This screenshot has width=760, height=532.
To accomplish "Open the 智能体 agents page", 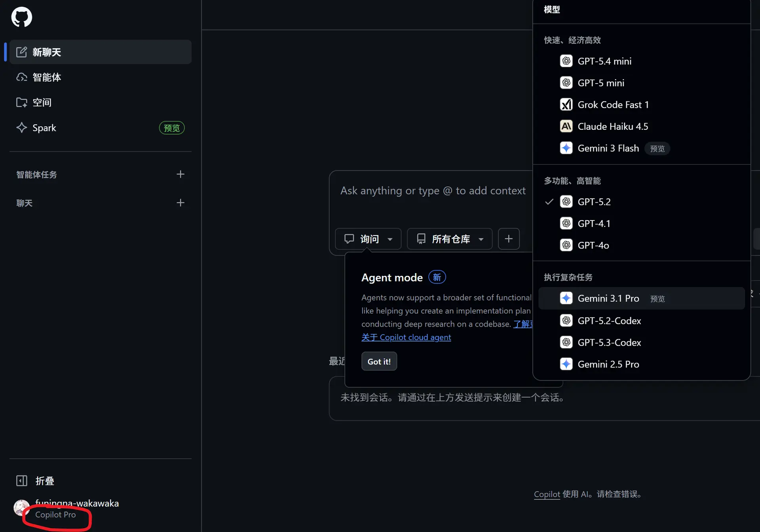I will click(101, 77).
